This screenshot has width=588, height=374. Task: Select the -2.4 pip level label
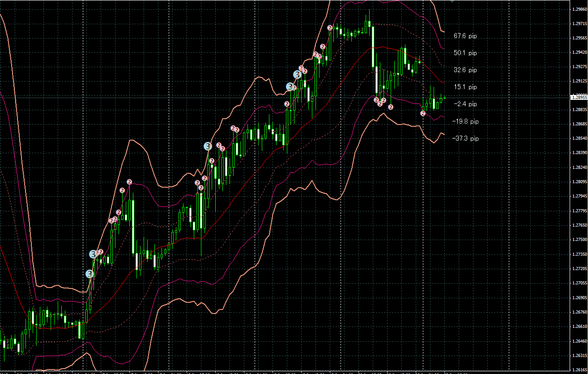point(465,104)
